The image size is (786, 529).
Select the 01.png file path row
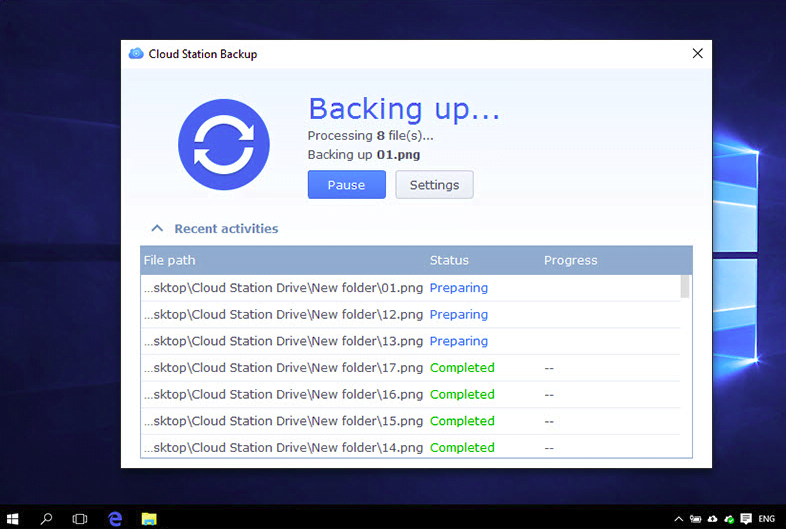click(x=410, y=288)
